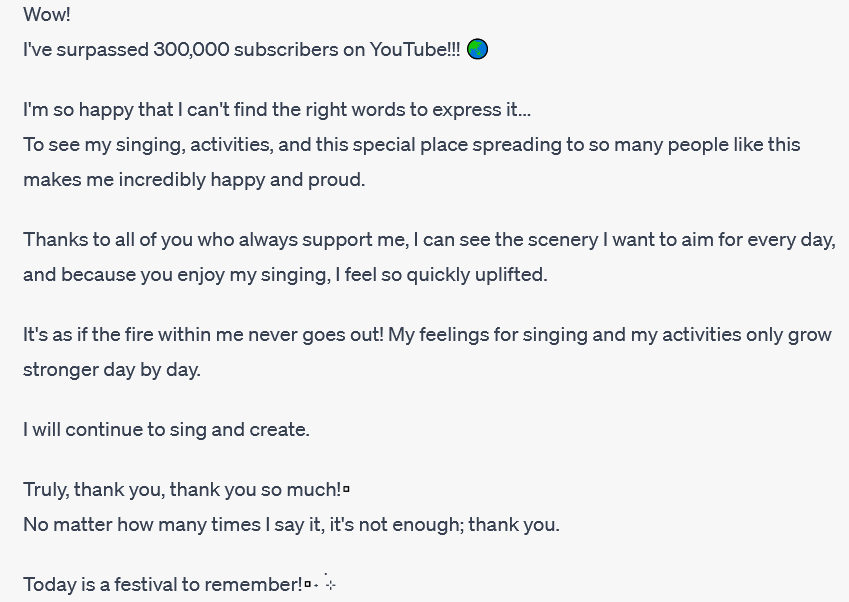Click the text 'makes me incredibly happy and proud.'

[x=194, y=180]
